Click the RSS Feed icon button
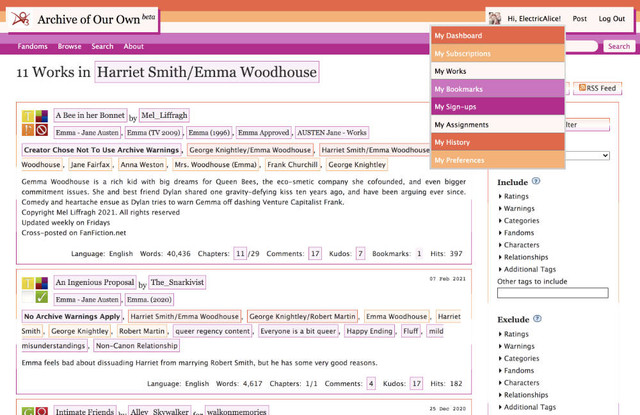This screenshot has width=640, height=415. click(597, 88)
